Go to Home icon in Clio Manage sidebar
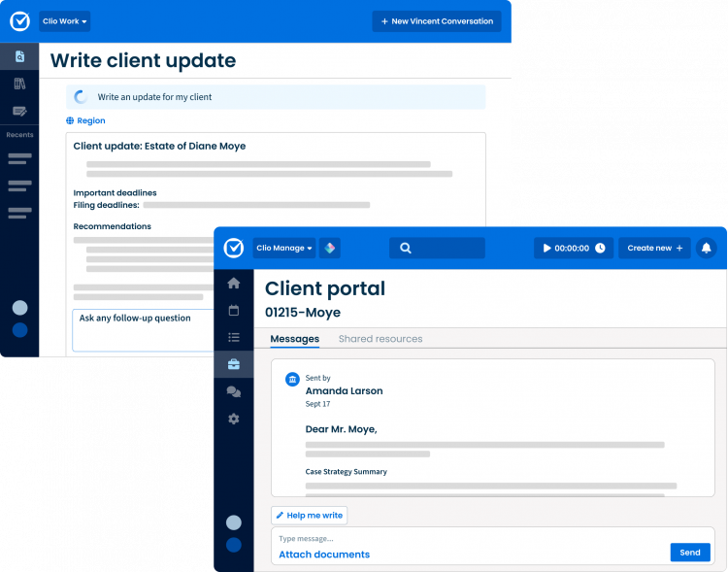The image size is (728, 572). pos(233,284)
